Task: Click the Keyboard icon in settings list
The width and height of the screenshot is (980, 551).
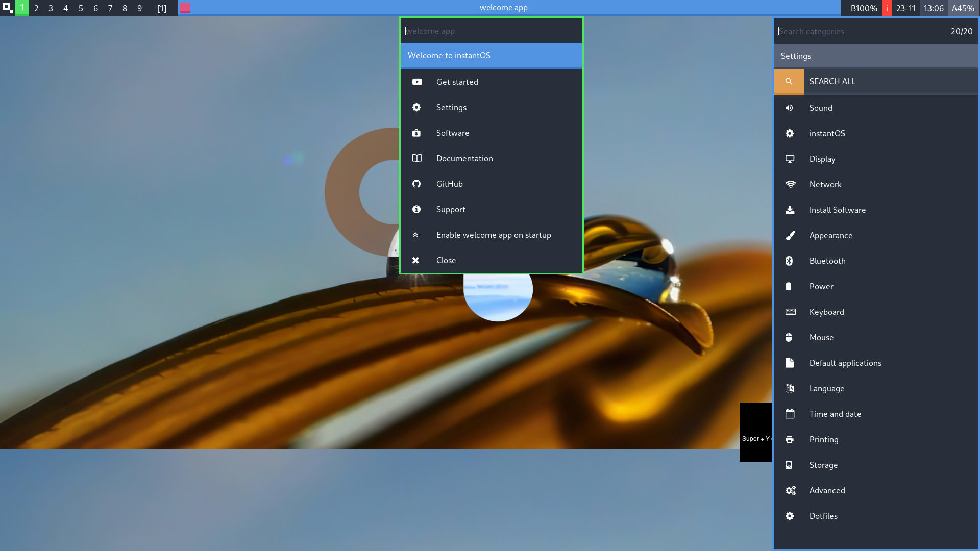Action: [x=790, y=312]
